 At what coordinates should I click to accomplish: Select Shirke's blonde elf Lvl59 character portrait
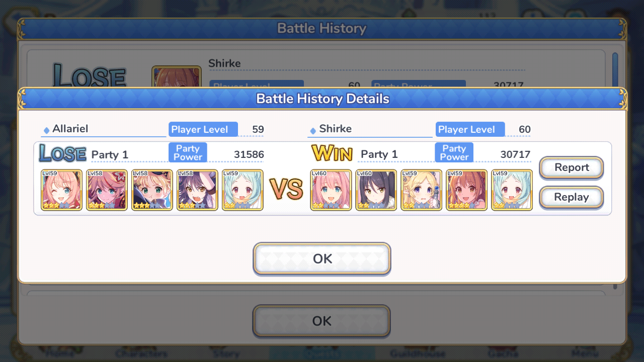[x=422, y=190]
